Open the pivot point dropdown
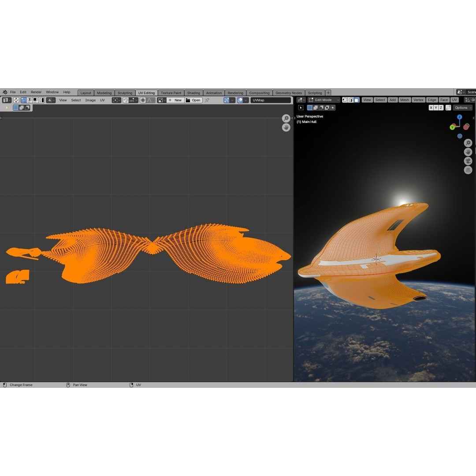Screen dimensions: 476x476 click(x=116, y=100)
